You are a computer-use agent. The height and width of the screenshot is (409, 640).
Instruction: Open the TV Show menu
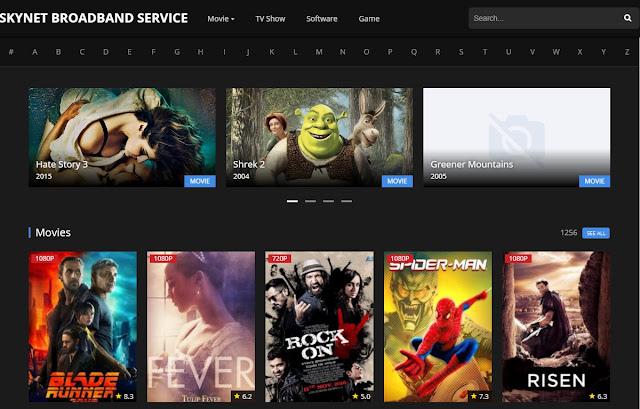270,19
